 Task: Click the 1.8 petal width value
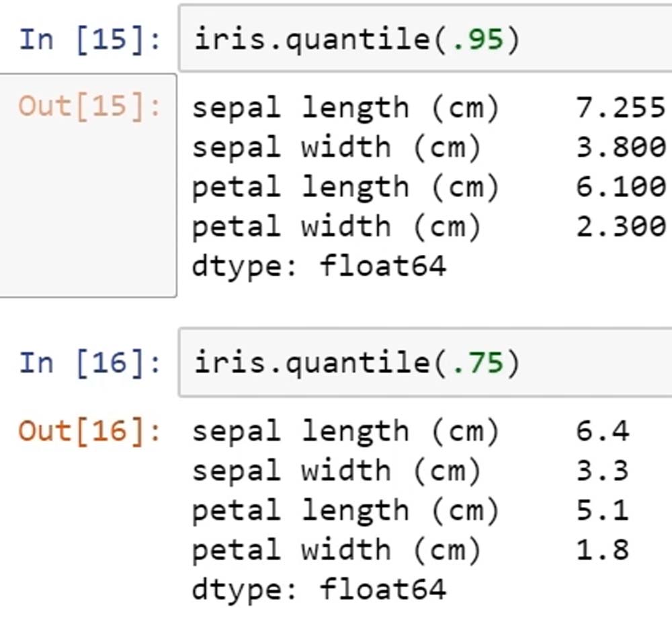point(602,550)
